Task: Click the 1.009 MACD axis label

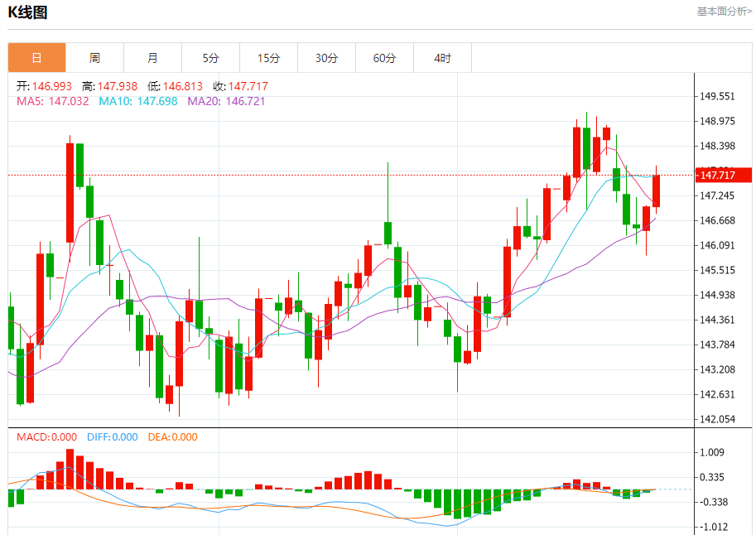Action: (x=712, y=452)
